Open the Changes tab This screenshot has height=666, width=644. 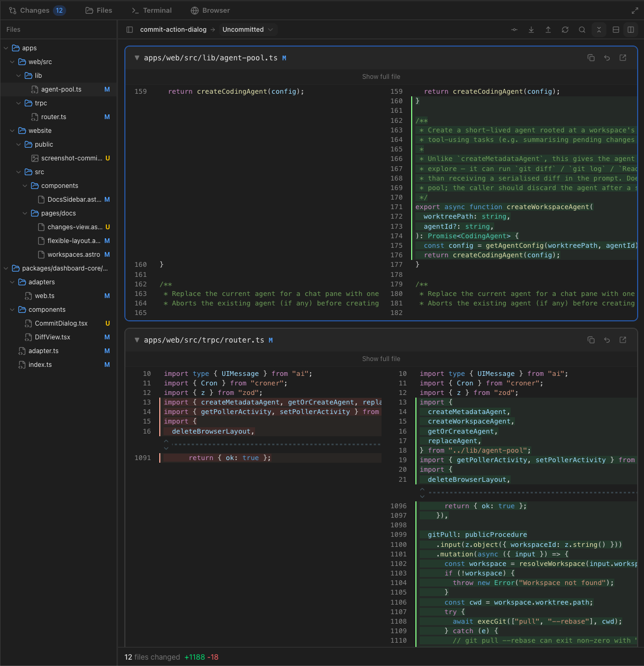(x=37, y=11)
